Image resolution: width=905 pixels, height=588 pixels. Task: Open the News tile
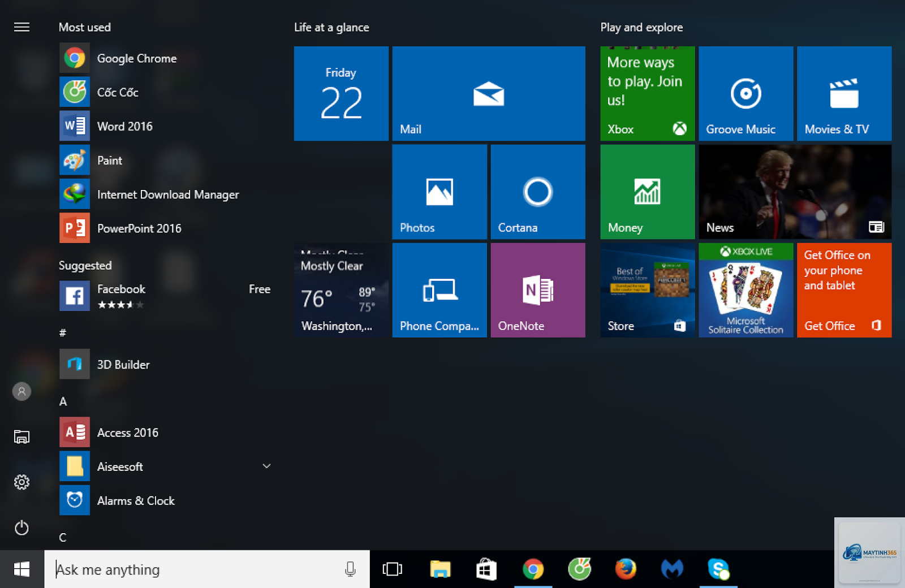(x=795, y=192)
